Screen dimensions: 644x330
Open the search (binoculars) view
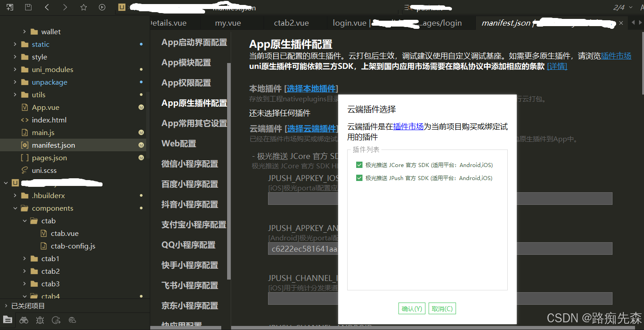click(23, 320)
